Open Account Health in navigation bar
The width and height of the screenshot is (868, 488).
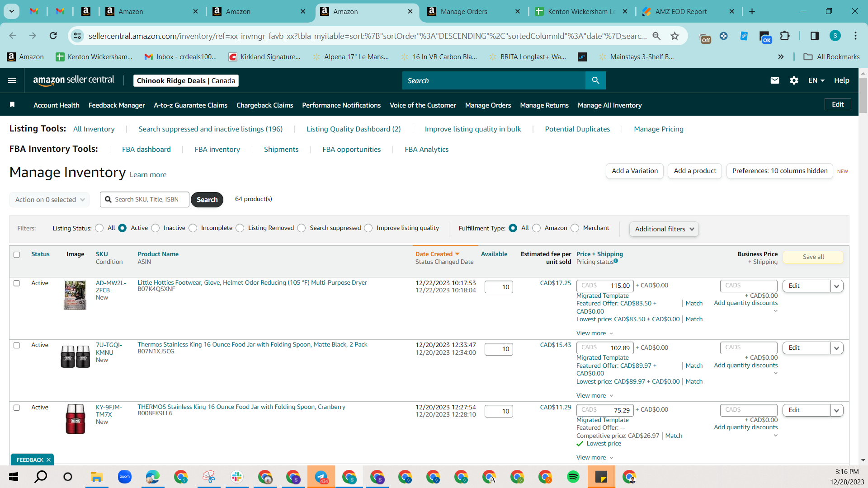click(x=57, y=105)
